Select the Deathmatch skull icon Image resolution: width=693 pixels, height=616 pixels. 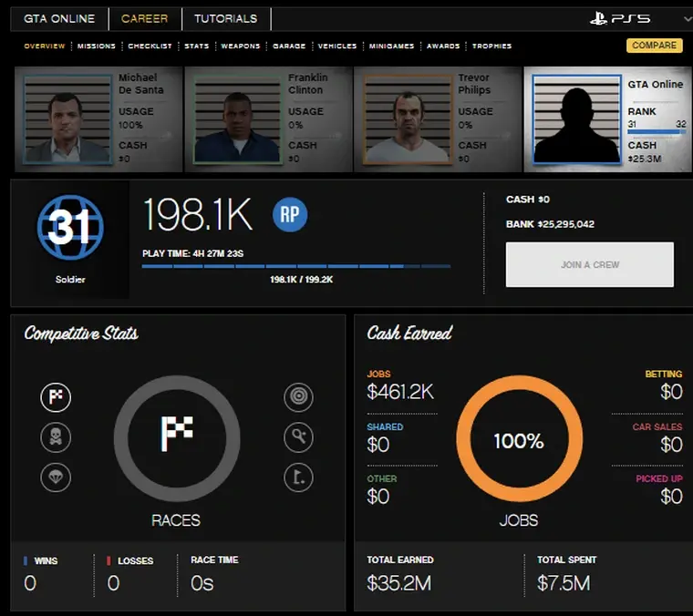coord(56,437)
